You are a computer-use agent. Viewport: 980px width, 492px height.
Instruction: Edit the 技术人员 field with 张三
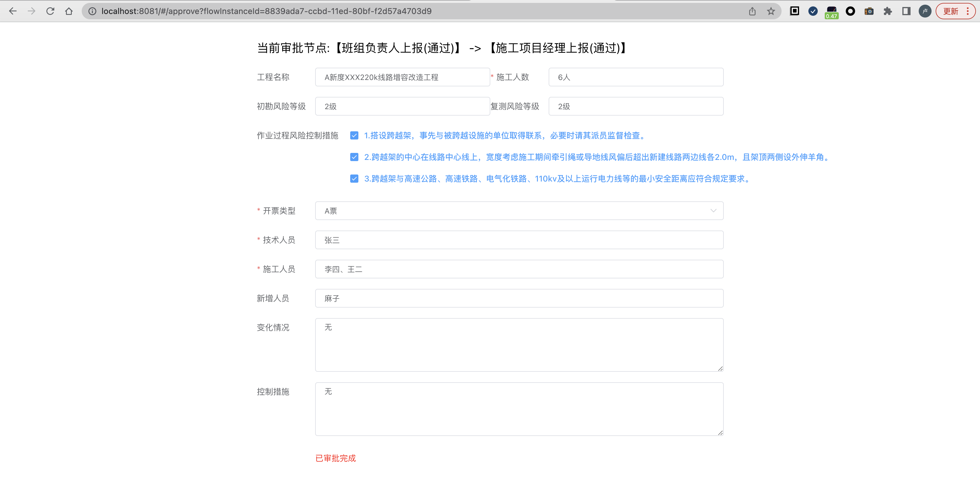coord(519,240)
